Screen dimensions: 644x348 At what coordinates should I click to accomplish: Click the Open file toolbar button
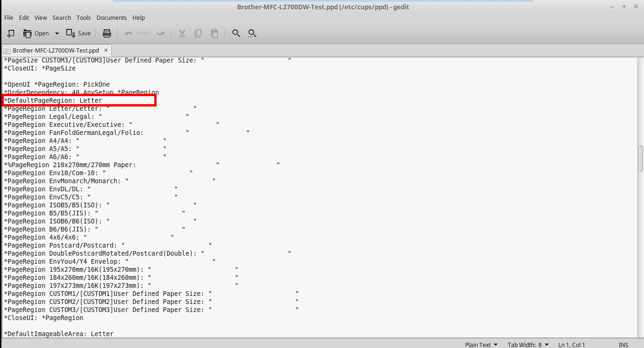point(36,33)
